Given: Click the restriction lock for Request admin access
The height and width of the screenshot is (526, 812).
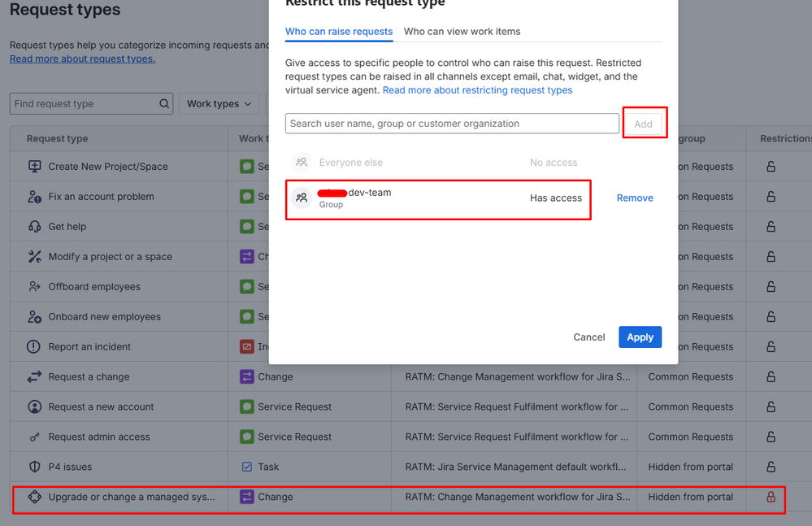Looking at the screenshot, I should pos(771,437).
